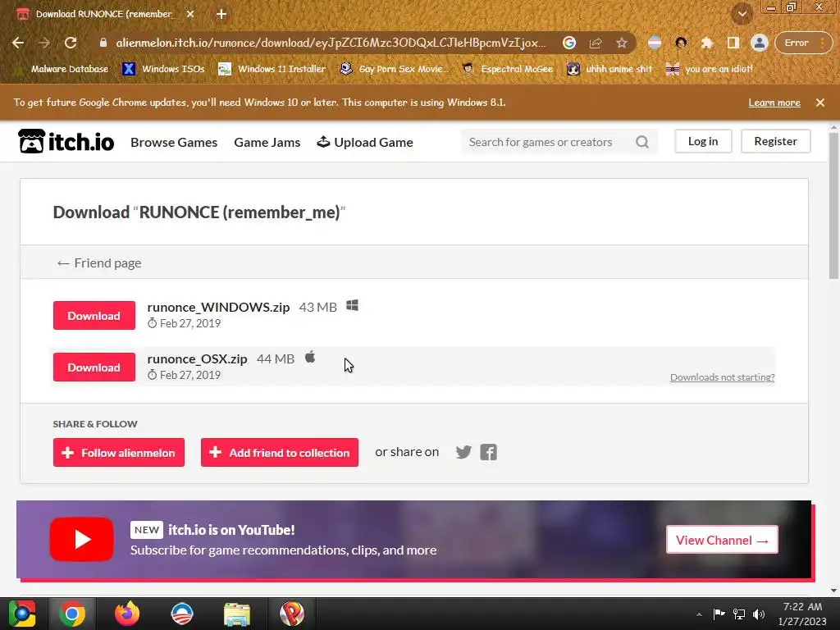Viewport: 840px width, 630px height.
Task: Click Follow alienmelon button
Action: coord(118,453)
